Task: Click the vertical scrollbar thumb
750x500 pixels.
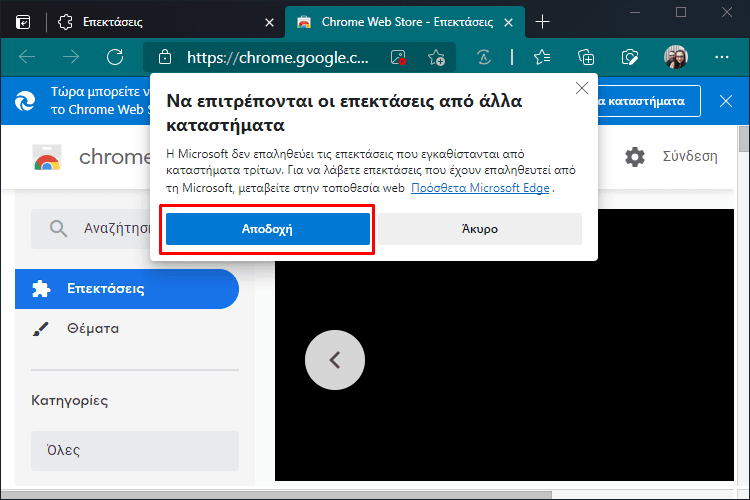Action: (x=744, y=139)
